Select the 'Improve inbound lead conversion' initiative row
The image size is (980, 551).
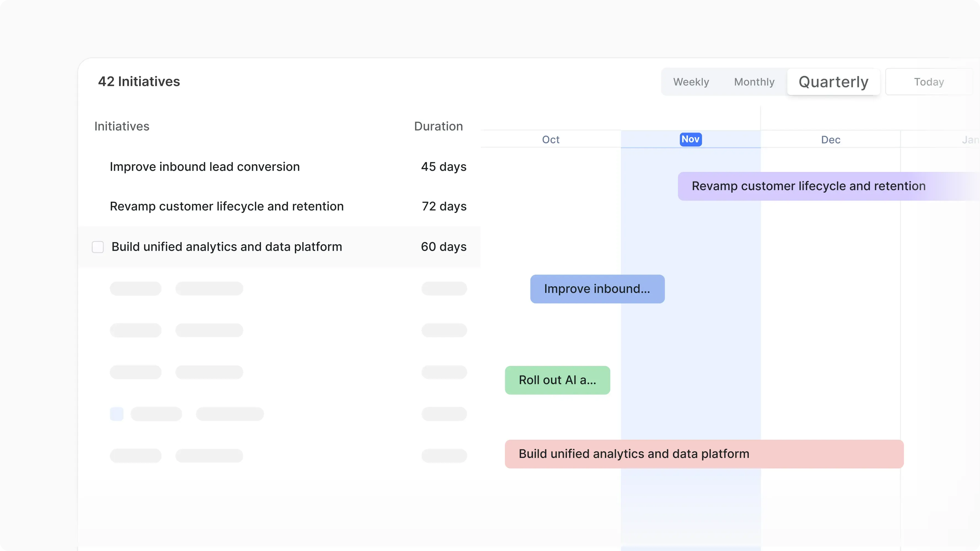(205, 167)
